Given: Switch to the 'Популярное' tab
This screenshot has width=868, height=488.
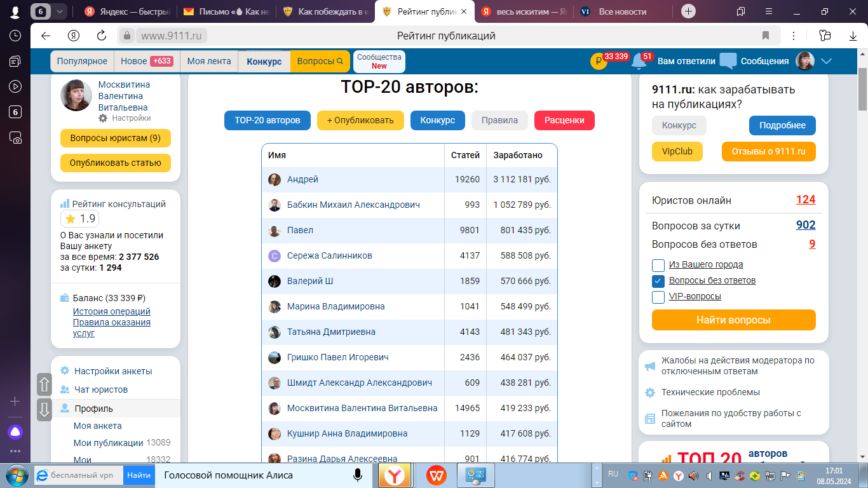Looking at the screenshot, I should click(82, 62).
